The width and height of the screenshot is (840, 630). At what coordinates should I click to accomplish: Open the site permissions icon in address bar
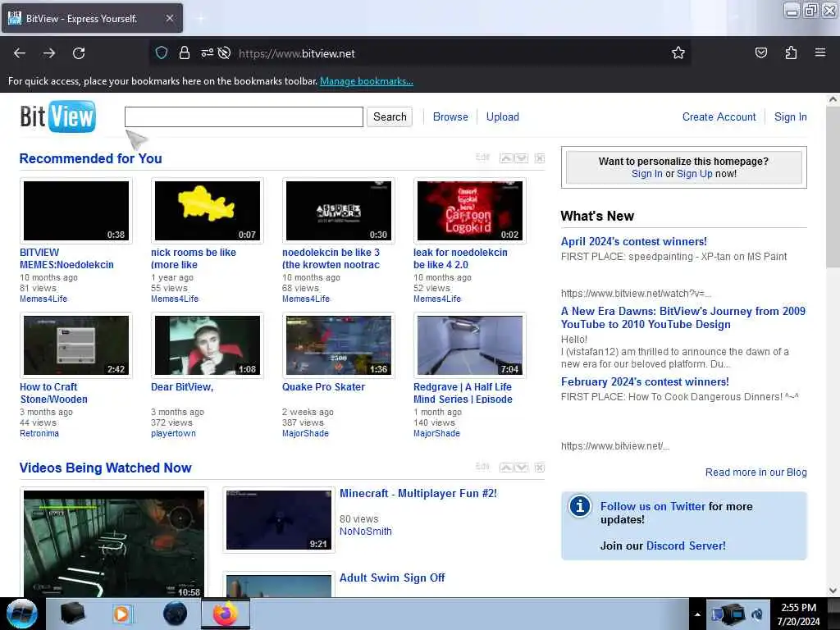click(208, 53)
